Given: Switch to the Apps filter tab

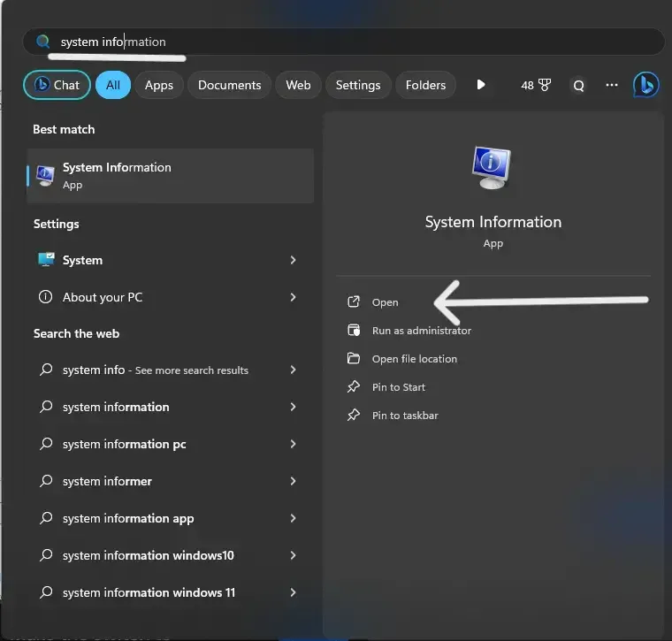Looking at the screenshot, I should tap(159, 85).
